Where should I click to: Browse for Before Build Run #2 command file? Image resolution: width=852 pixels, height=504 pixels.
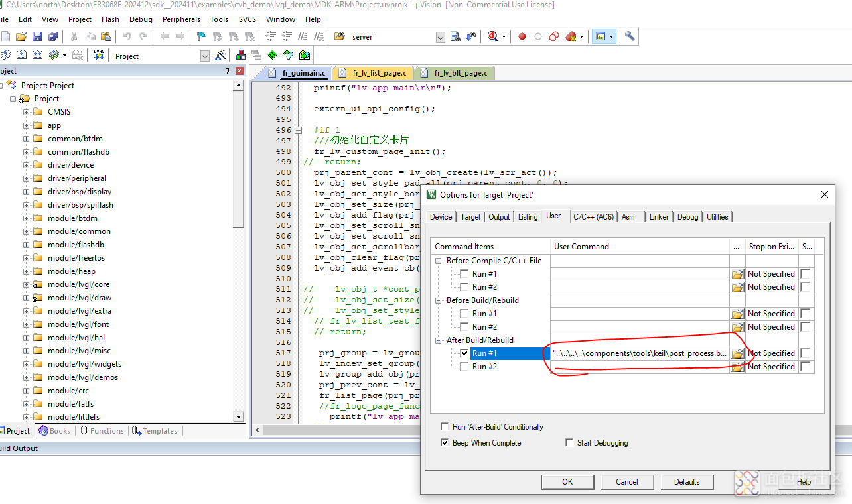tap(737, 327)
